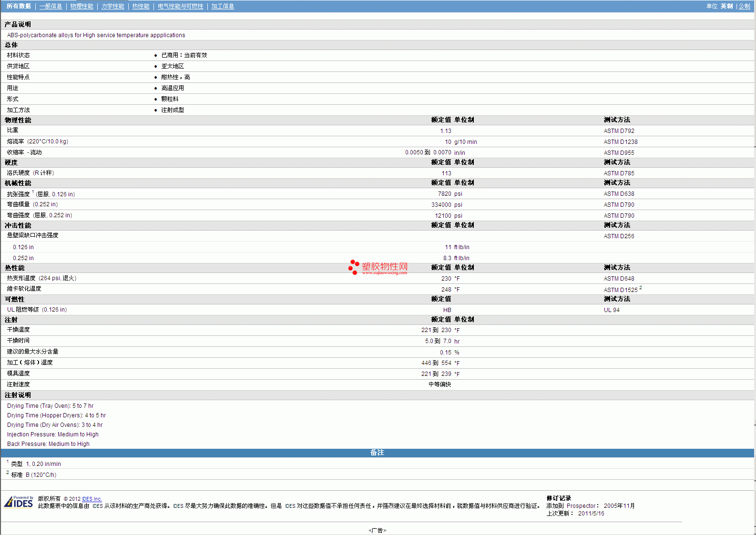Click the UL 94 test method entry

tap(612, 310)
